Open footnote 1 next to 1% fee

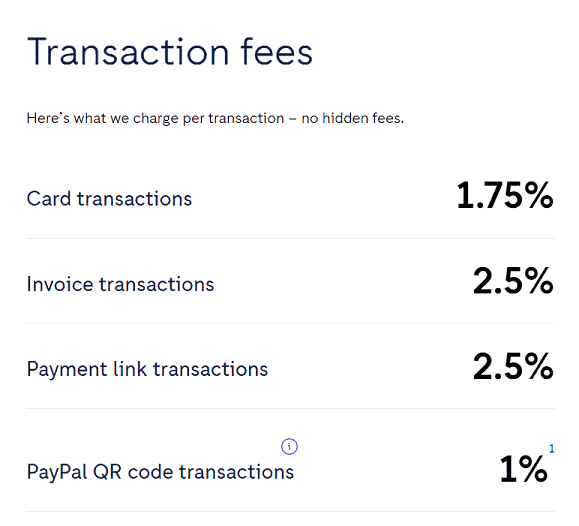click(x=552, y=448)
